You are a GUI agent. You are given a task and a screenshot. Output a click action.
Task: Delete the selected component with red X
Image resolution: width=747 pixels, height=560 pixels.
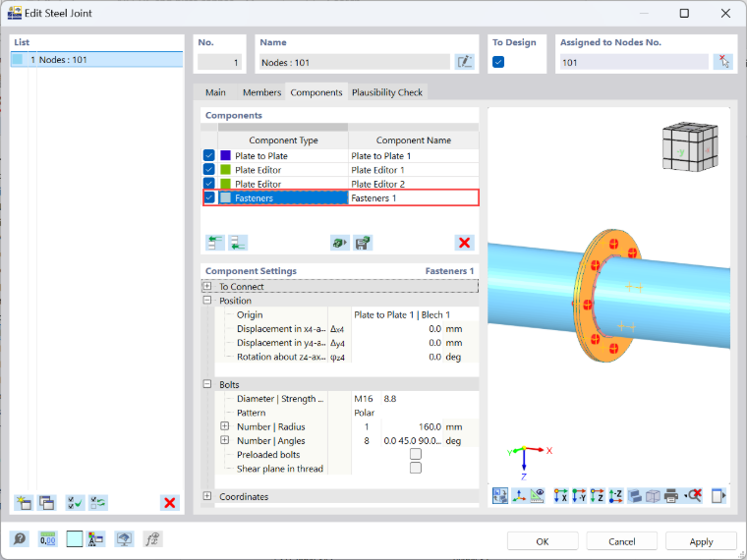pyautogui.click(x=465, y=243)
